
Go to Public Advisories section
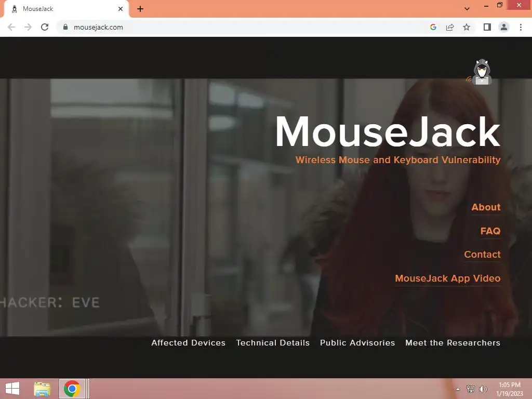357,343
